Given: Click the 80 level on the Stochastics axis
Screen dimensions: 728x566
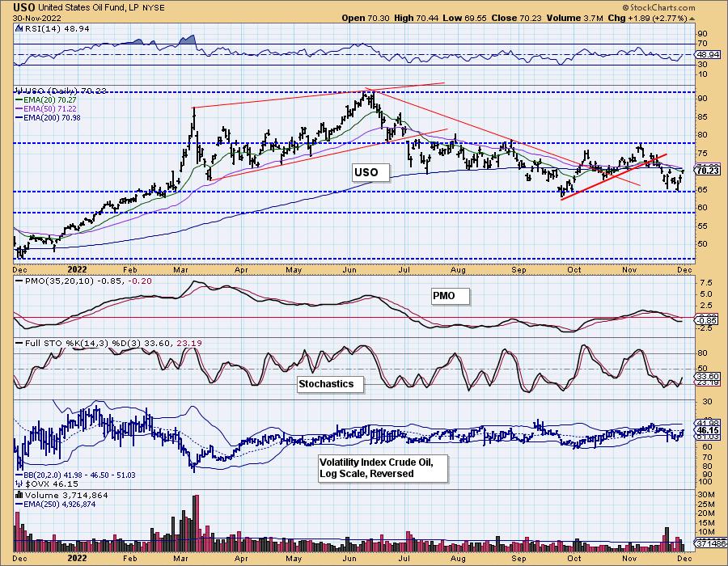Looking at the screenshot, I should tap(701, 353).
